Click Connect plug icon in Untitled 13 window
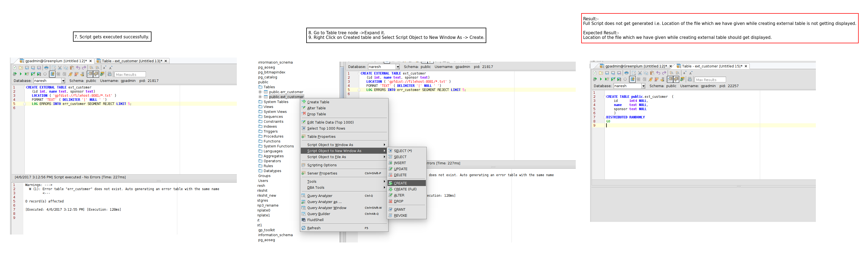 [x=71, y=74]
